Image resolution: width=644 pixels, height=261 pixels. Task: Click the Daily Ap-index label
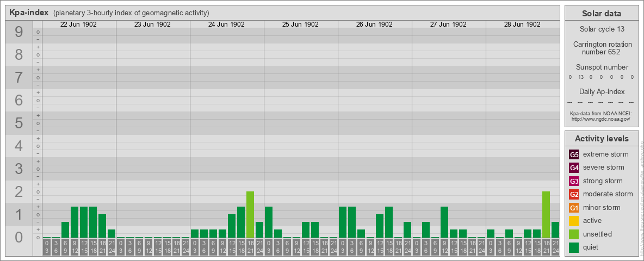pyautogui.click(x=602, y=91)
